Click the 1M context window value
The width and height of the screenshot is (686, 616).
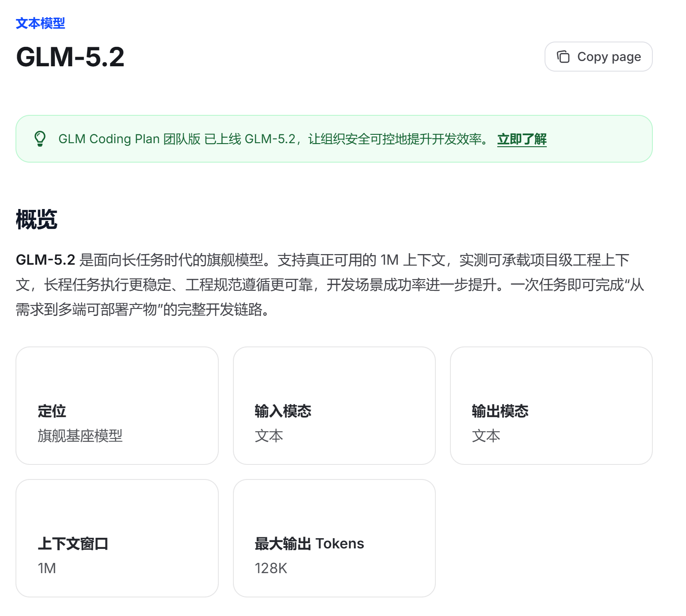pos(47,568)
